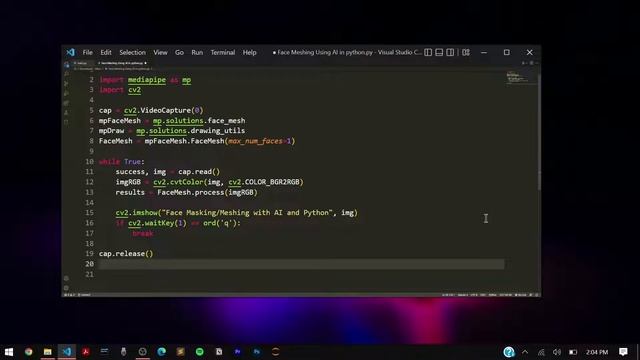The height and width of the screenshot is (360, 640).
Task: Open Adobe Acrobat from the taskbar
Action: (x=85, y=351)
